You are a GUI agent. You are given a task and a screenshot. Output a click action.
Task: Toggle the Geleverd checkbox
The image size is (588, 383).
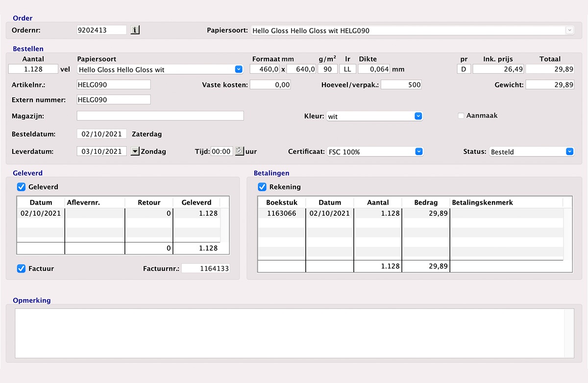point(21,187)
